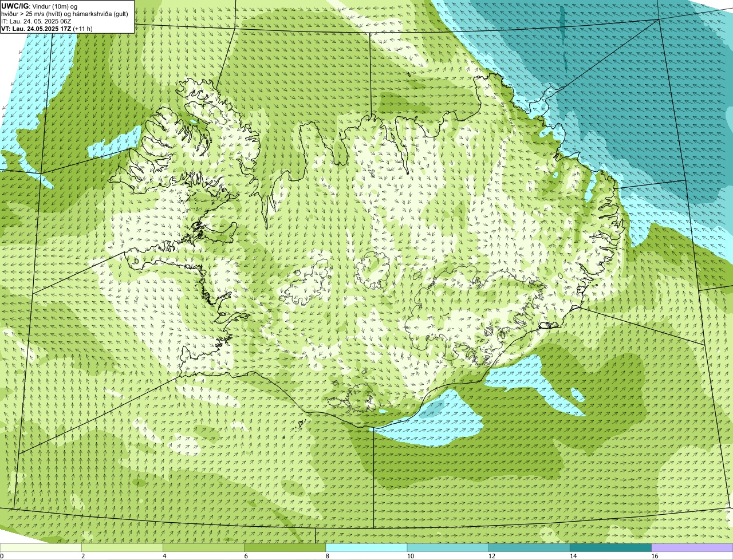Click the 2–4 m/s light green legend swatch
Screen dimensions: 733x560
pyautogui.click(x=122, y=548)
